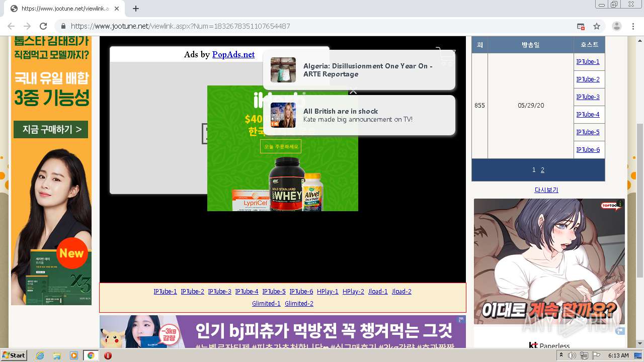Screen dimensions: 644x362
Task: Open IPTube-3 in the host table
Action: [x=588, y=97]
